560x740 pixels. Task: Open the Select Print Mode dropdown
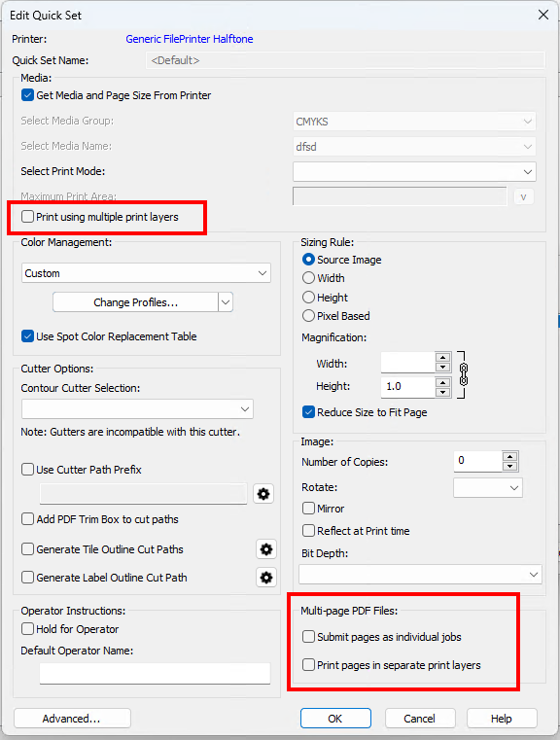coord(414,172)
